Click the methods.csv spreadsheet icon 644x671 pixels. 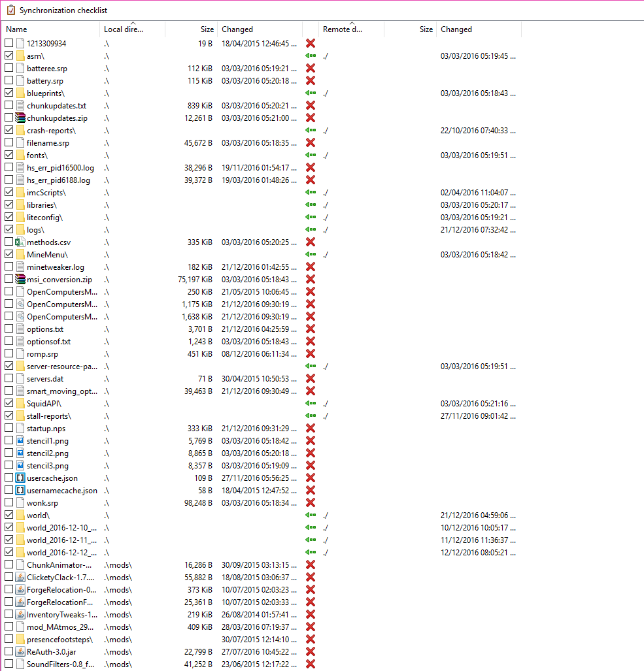[20, 242]
